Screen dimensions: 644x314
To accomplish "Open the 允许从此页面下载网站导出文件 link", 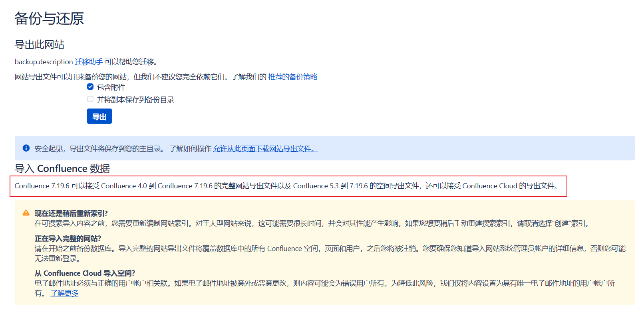I will (265, 149).
